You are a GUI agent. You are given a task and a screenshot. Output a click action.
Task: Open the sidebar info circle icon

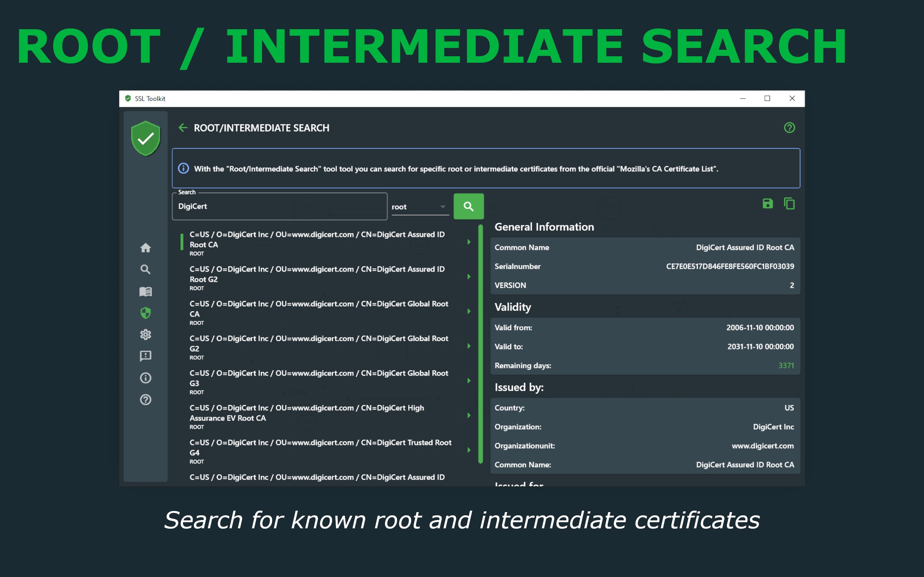[145, 378]
